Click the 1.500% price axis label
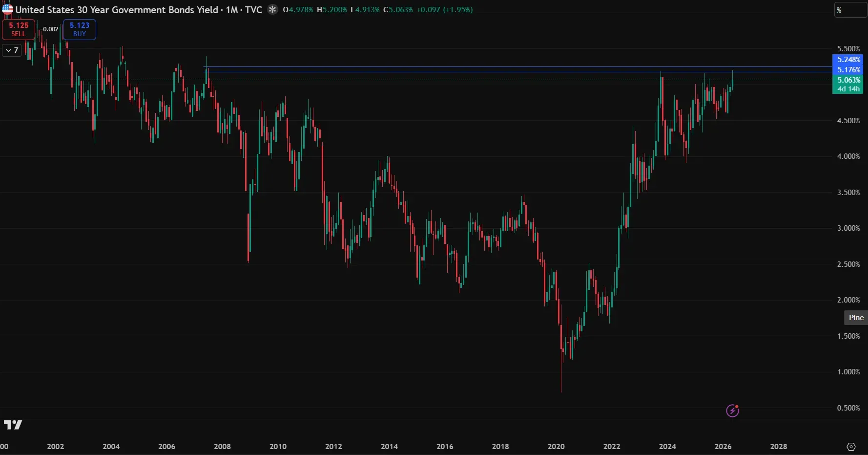Image resolution: width=868 pixels, height=455 pixels. pyautogui.click(x=848, y=336)
